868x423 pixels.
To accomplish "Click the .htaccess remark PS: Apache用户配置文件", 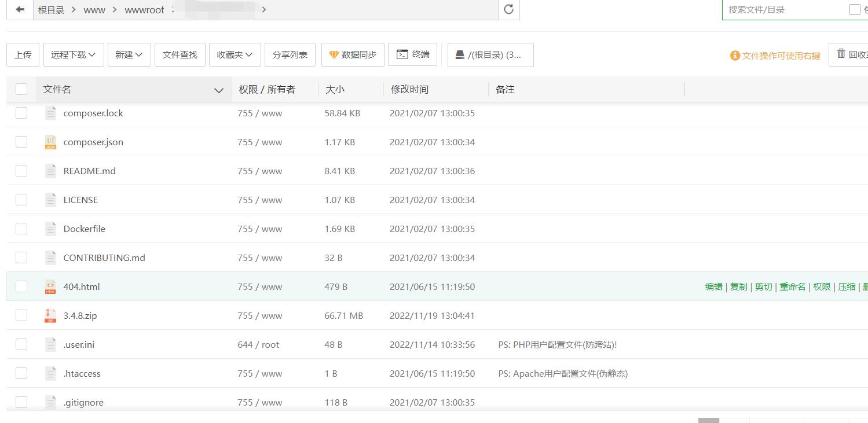I will point(563,373).
